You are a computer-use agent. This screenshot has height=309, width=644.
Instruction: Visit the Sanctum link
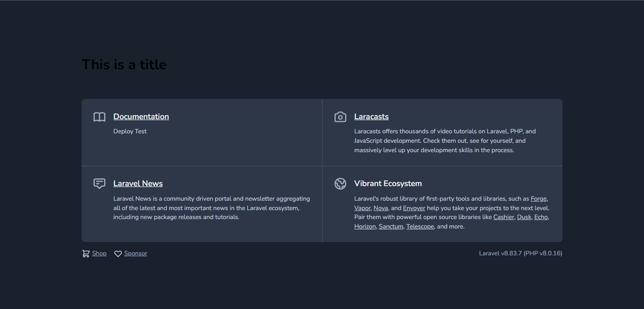pos(391,227)
